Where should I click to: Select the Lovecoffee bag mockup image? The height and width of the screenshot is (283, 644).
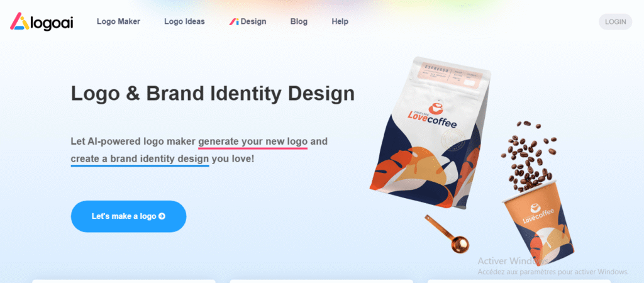click(429, 133)
